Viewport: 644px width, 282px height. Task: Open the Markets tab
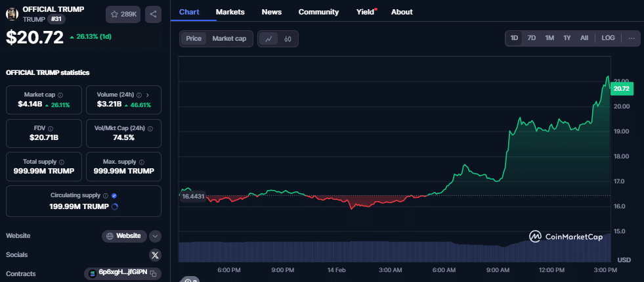coord(230,12)
